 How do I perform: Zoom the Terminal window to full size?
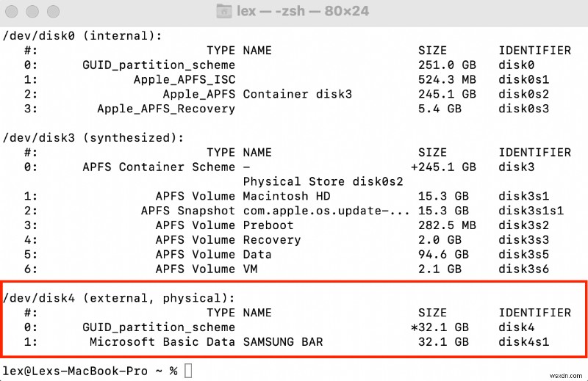(52, 12)
